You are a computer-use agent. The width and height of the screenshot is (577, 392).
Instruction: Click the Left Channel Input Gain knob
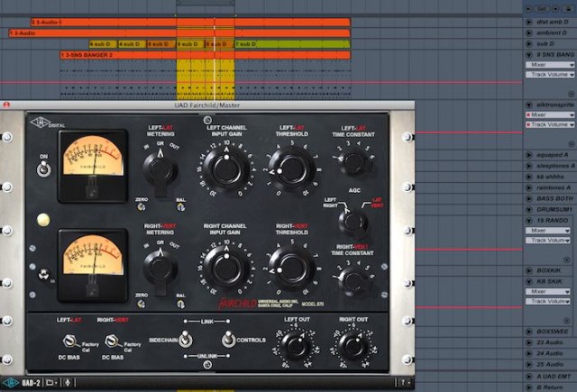pos(224,166)
